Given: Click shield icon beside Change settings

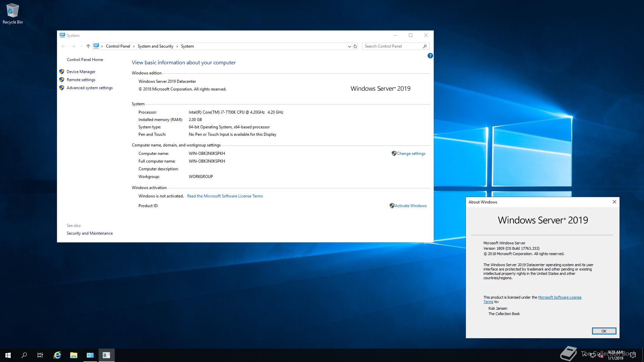Looking at the screenshot, I should click(x=394, y=153).
